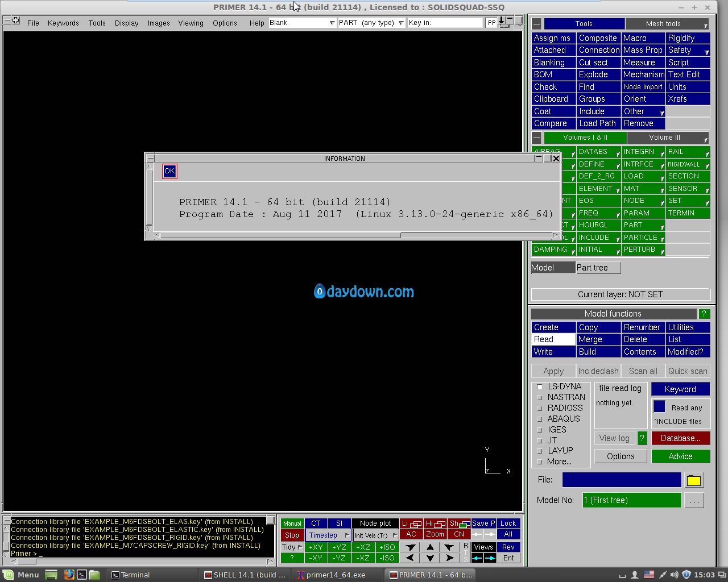Select IGES file format checkbox
The width and height of the screenshot is (728, 582).
click(540, 430)
